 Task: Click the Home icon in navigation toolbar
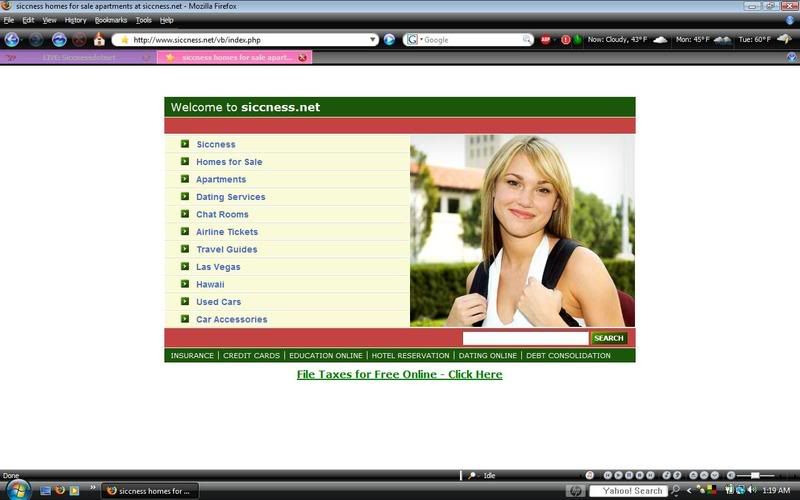[99, 40]
